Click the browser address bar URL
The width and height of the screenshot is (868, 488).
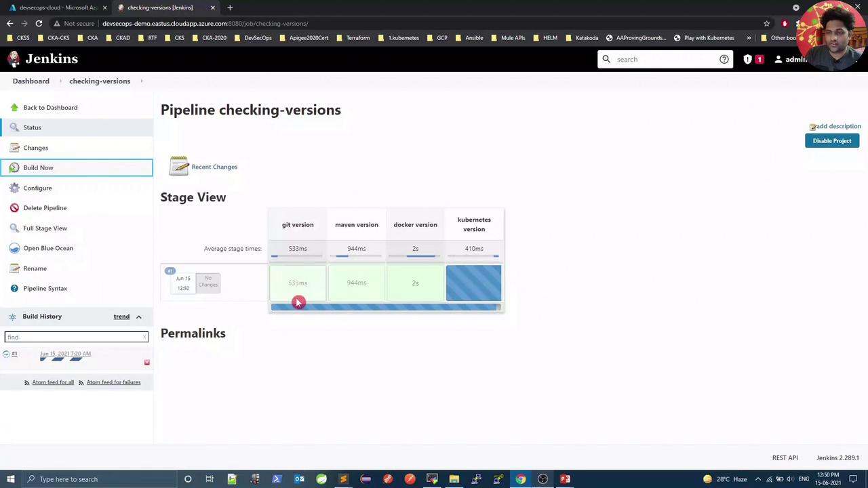tap(205, 23)
